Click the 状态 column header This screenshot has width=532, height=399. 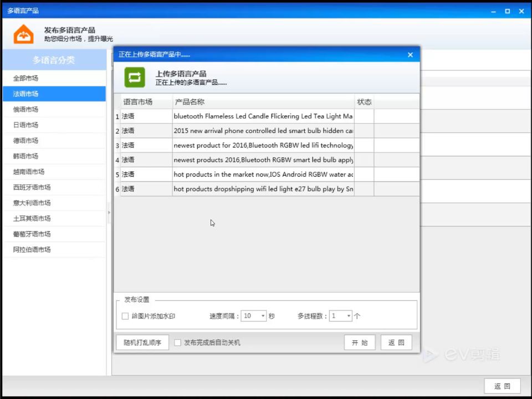364,102
